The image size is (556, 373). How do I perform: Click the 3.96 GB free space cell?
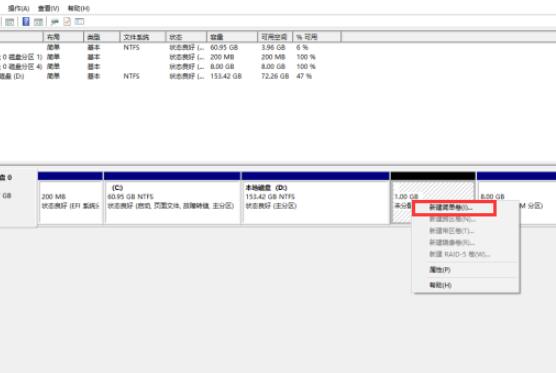[273, 48]
